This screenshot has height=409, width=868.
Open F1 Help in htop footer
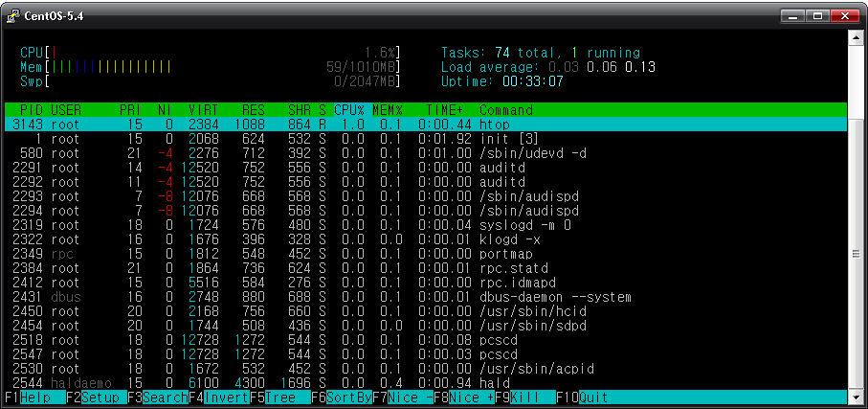tap(34, 398)
